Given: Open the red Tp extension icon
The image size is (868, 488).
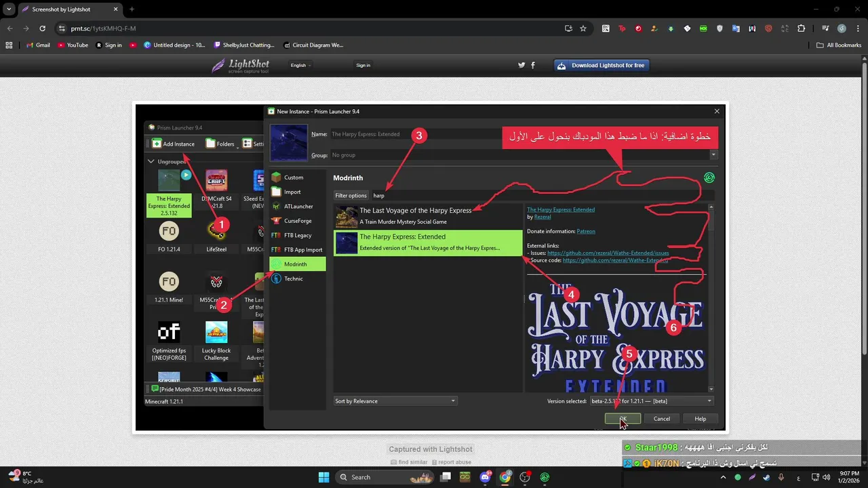Looking at the screenshot, I should [622, 28].
